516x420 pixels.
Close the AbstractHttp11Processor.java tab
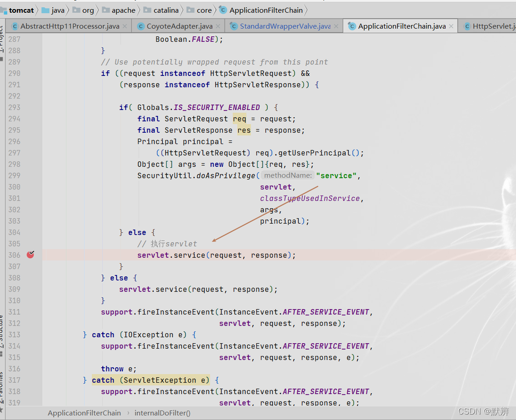125,26
